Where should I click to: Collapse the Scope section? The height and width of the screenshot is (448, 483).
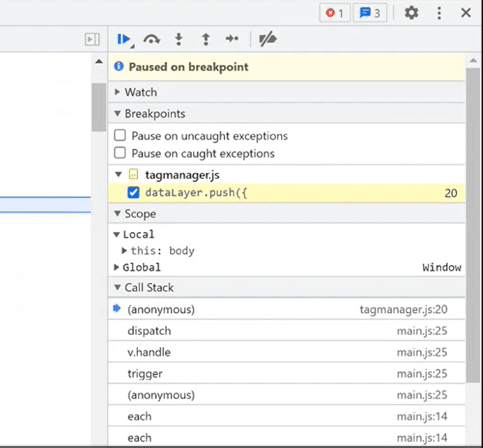pyautogui.click(x=139, y=214)
